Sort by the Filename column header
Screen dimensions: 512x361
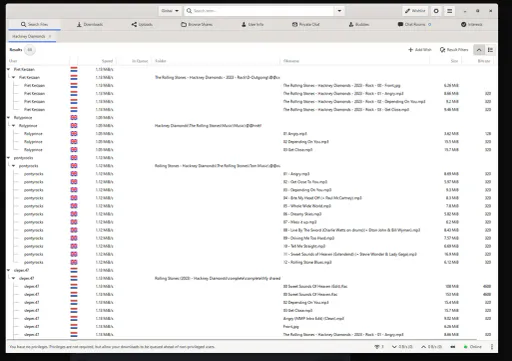tap(355, 61)
